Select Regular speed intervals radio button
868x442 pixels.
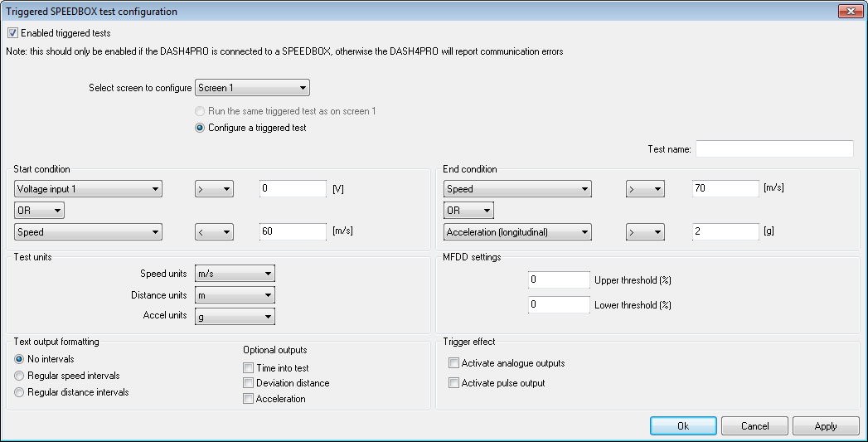19,376
